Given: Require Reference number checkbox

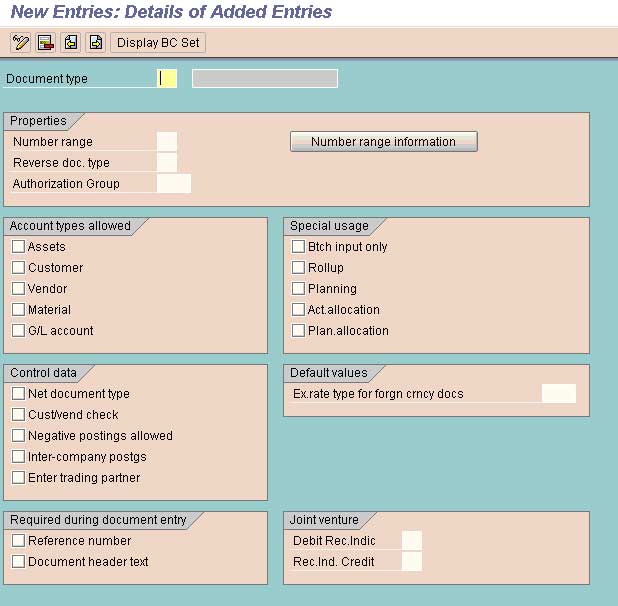Looking at the screenshot, I should click(18, 541).
